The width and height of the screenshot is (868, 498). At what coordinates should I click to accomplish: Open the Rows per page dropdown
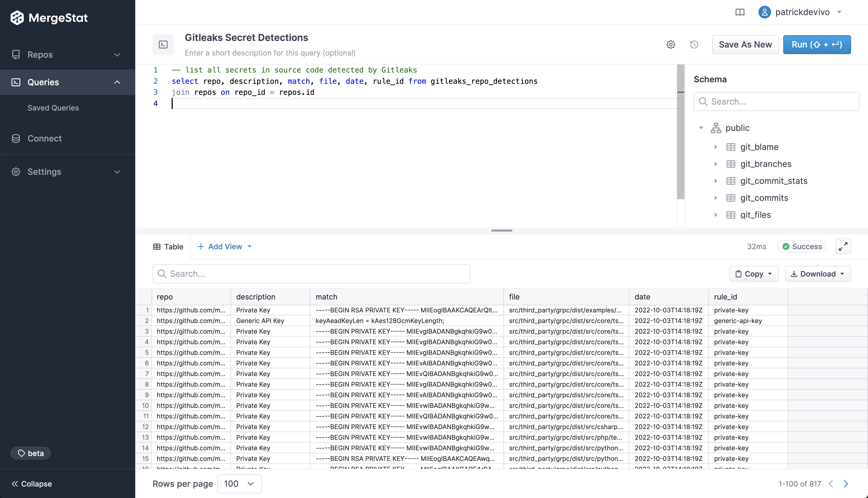coord(239,484)
